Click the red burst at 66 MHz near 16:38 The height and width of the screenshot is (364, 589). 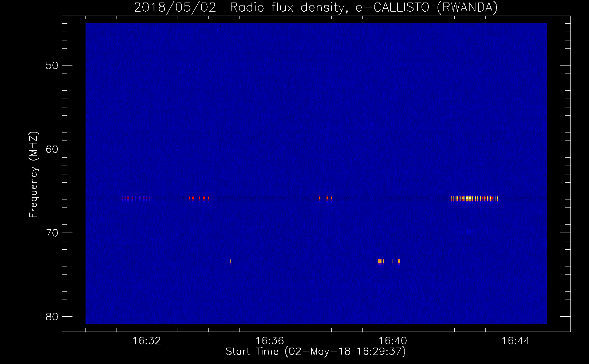[326, 198]
